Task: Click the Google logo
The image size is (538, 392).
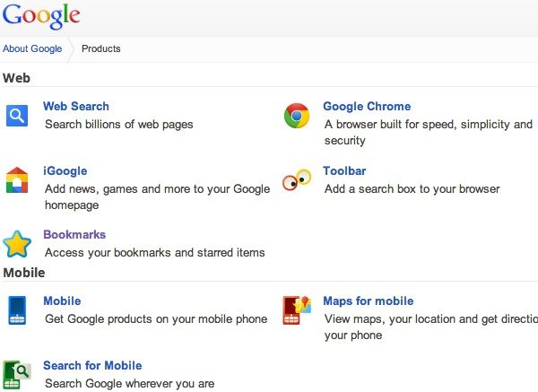Action: point(41,16)
